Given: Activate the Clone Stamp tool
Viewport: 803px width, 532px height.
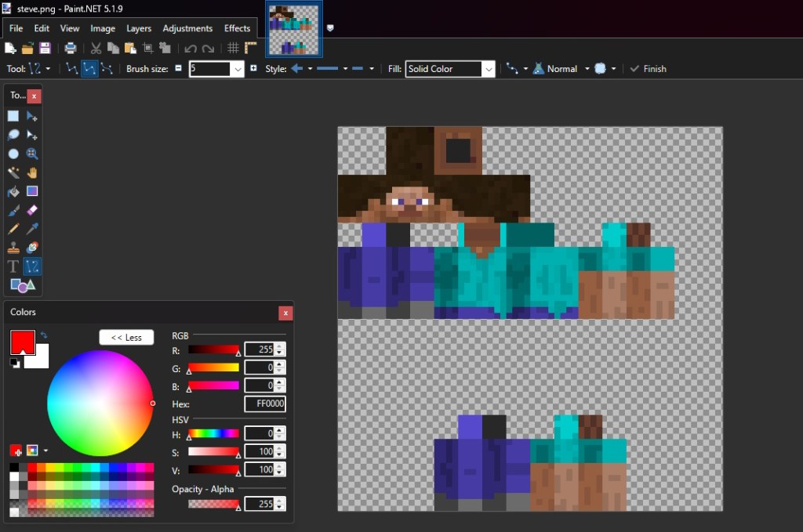Looking at the screenshot, I should coord(13,246).
